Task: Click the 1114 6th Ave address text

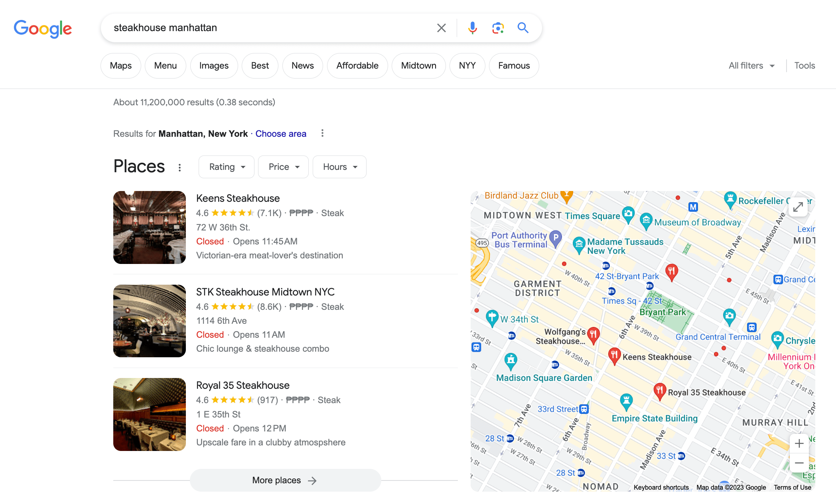Action: [221, 321]
